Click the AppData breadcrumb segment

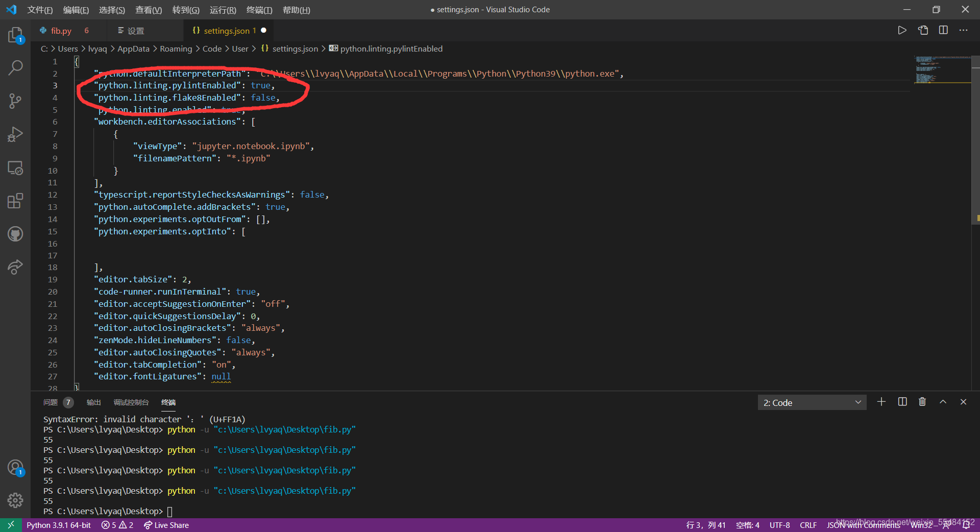[133, 49]
